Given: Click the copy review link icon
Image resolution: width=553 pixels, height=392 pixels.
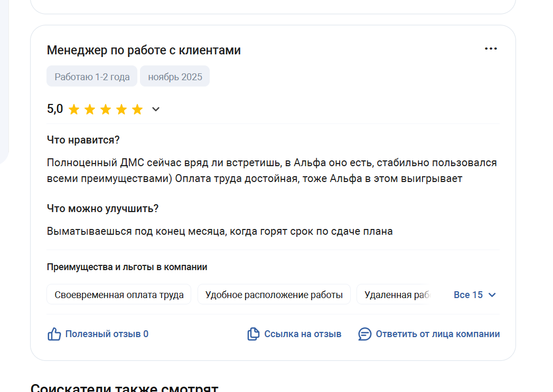Looking at the screenshot, I should [x=254, y=334].
